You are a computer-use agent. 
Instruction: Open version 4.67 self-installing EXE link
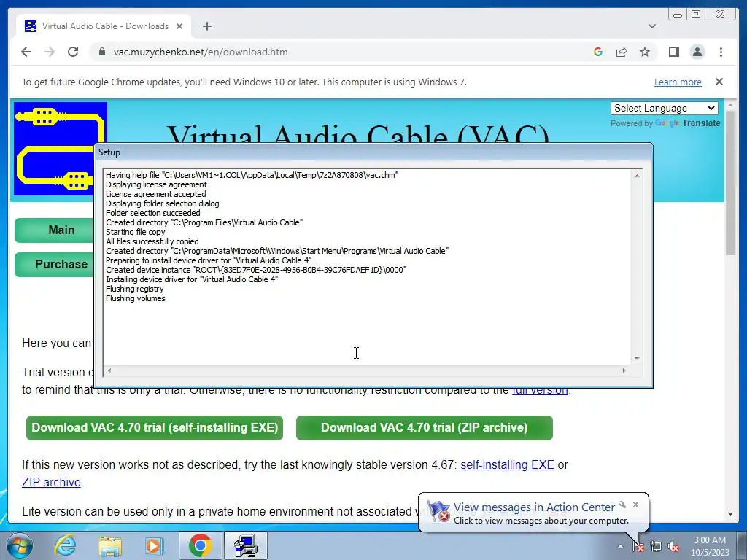tap(507, 464)
